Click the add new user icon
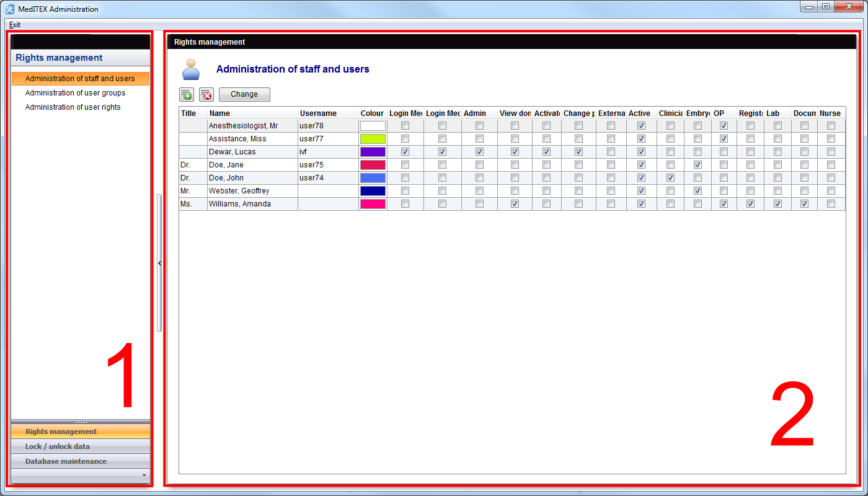The height and width of the screenshot is (496, 868). click(187, 94)
